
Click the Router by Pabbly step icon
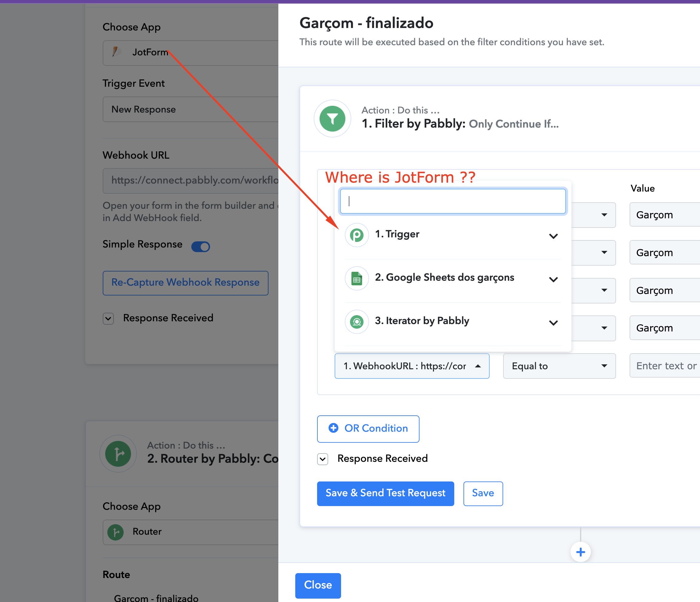(118, 453)
